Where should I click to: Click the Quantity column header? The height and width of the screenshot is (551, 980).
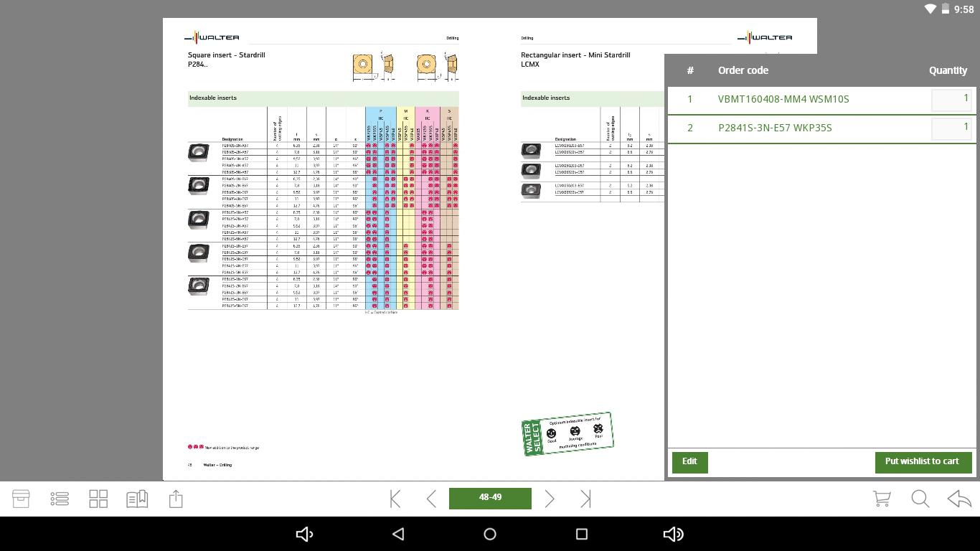948,70
